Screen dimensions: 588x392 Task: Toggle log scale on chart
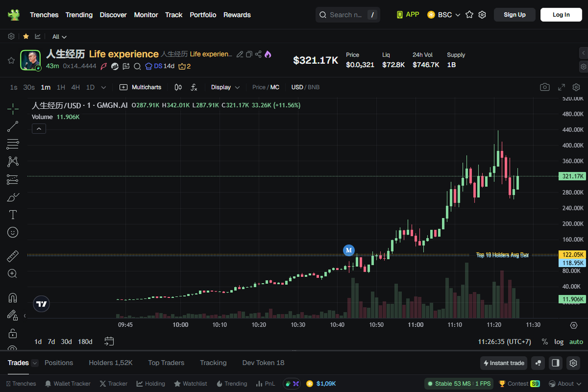coord(559,342)
